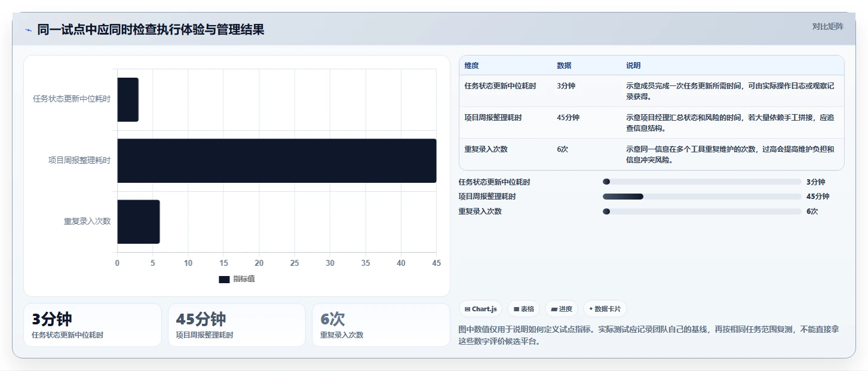Click the 数据 column header

564,66
